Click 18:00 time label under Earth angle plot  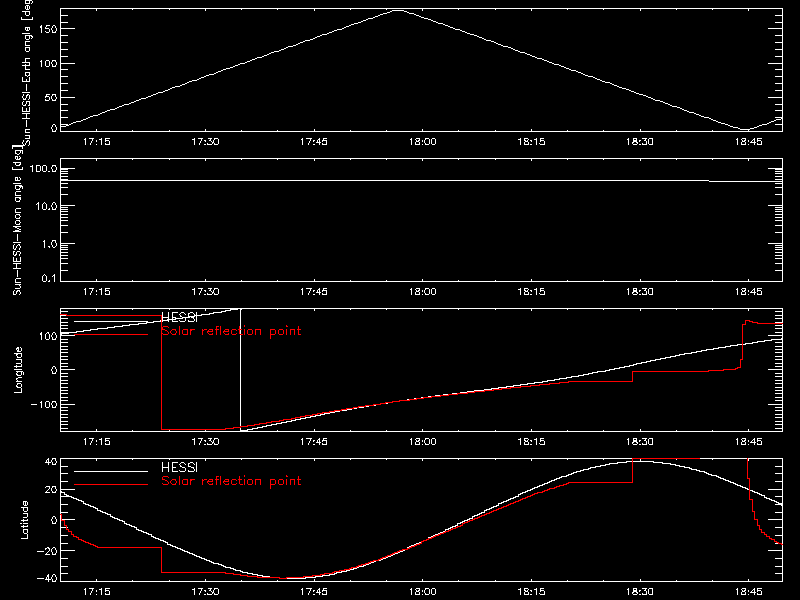tap(422, 141)
